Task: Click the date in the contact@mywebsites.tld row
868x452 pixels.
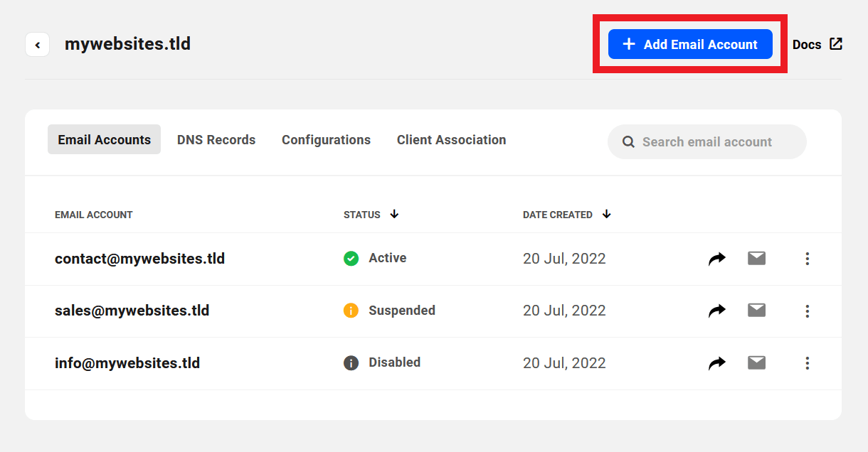Action: [564, 259]
